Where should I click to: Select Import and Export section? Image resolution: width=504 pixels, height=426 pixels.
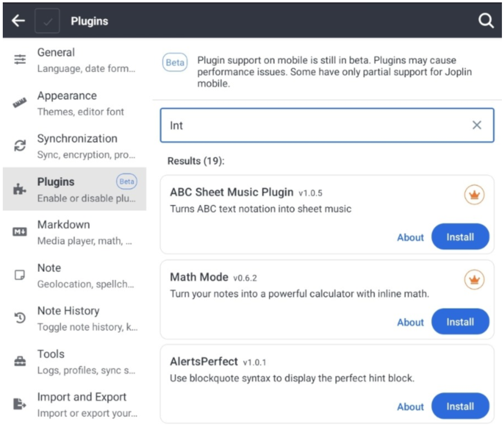75,404
